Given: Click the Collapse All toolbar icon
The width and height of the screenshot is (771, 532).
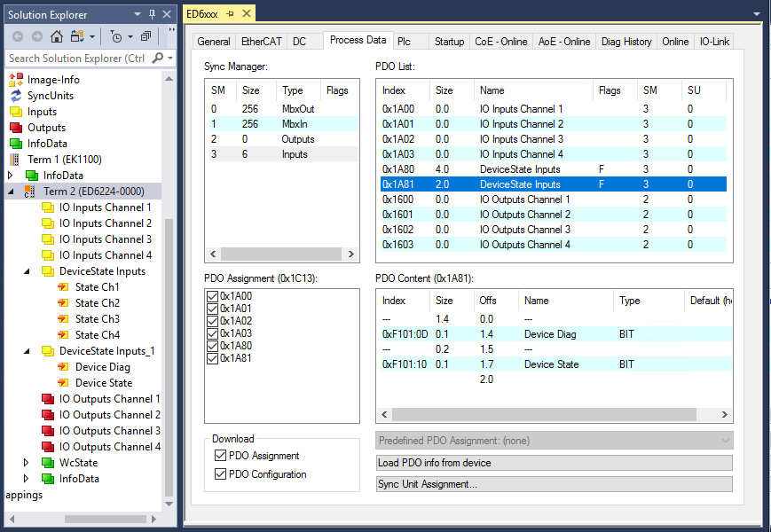Looking at the screenshot, I should [x=146, y=36].
